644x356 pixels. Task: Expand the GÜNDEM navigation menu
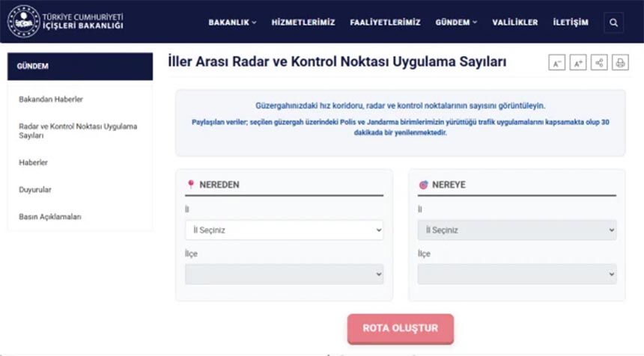pos(456,22)
